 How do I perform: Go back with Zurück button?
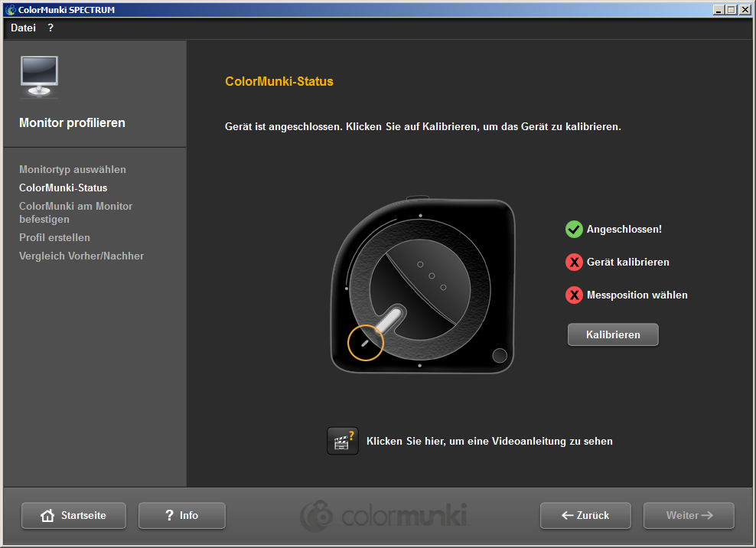point(585,515)
